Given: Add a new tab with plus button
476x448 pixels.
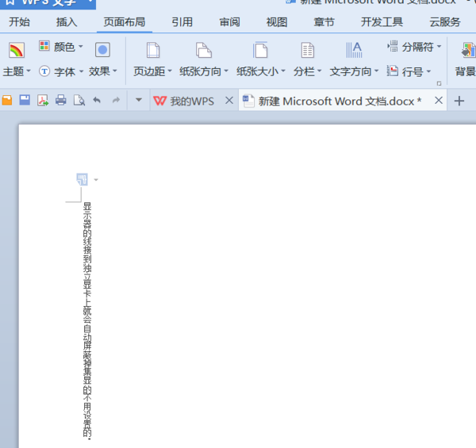Looking at the screenshot, I should coord(459,101).
